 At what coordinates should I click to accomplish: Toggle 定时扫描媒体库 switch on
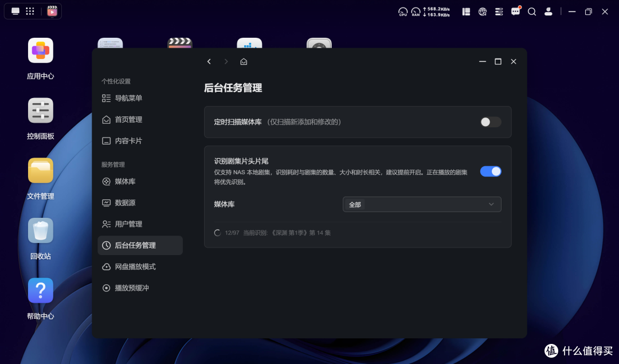(x=490, y=122)
